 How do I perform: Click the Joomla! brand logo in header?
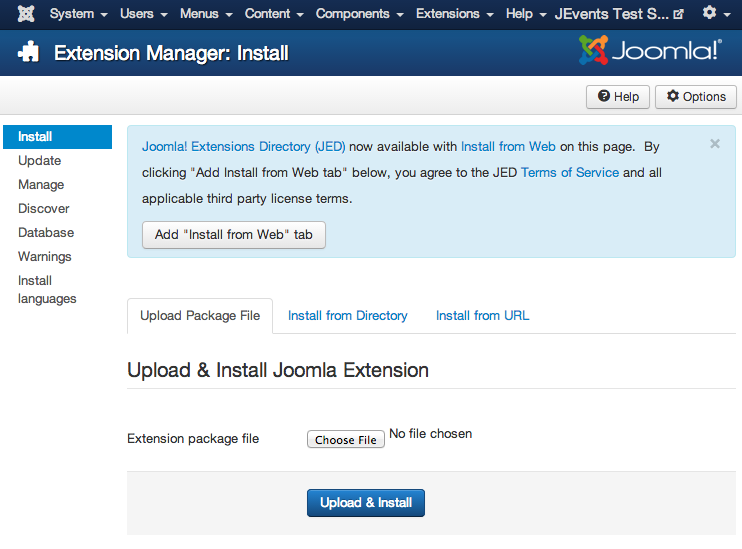(649, 50)
